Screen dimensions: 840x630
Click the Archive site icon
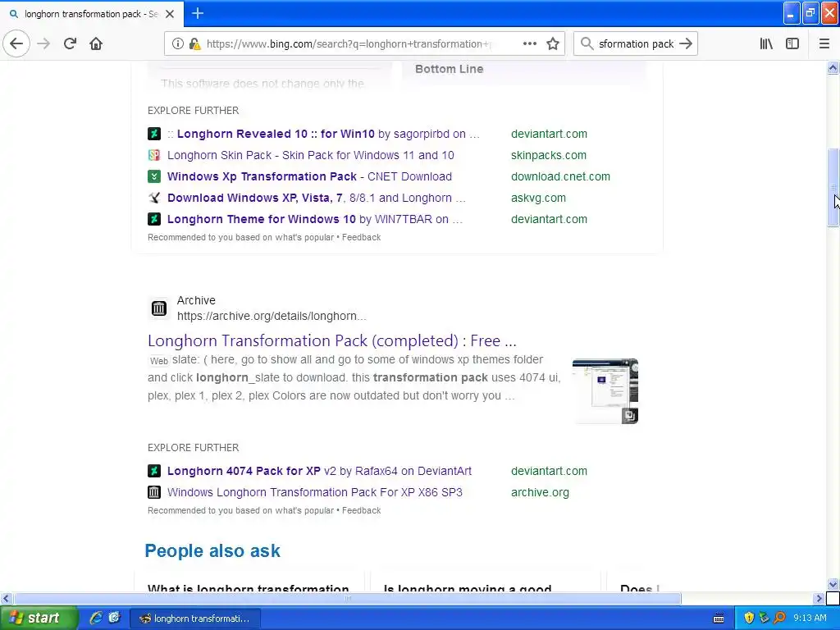[159, 308]
